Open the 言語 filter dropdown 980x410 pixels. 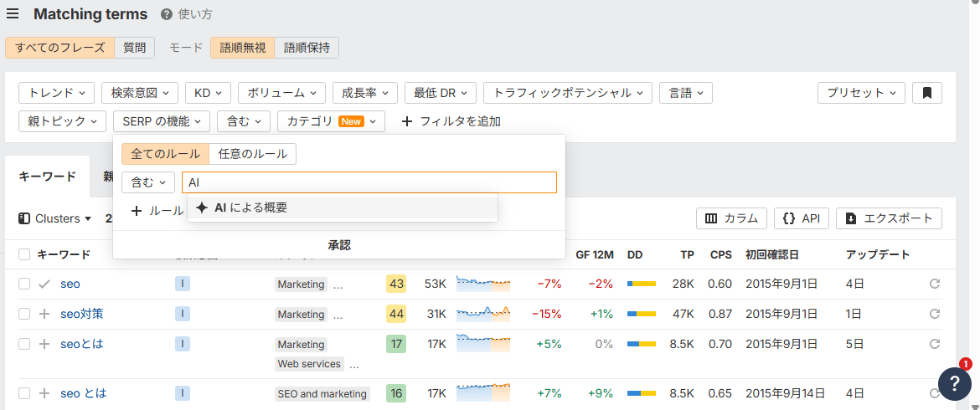[686, 93]
